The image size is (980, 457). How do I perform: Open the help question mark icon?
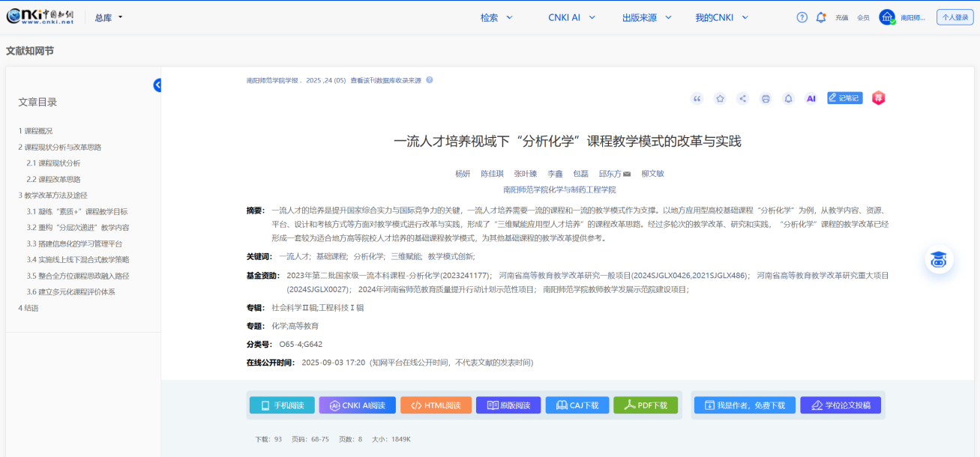[x=802, y=17]
